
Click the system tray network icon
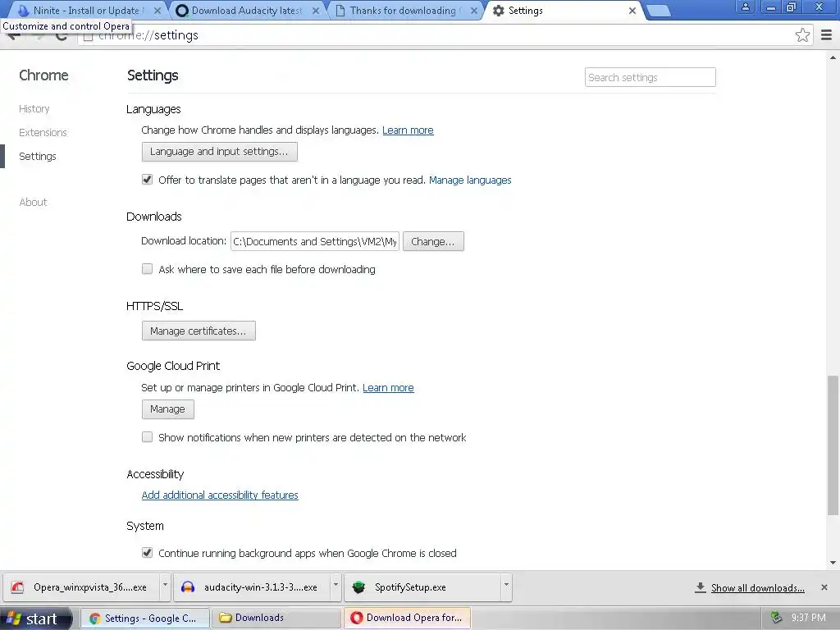(x=776, y=619)
